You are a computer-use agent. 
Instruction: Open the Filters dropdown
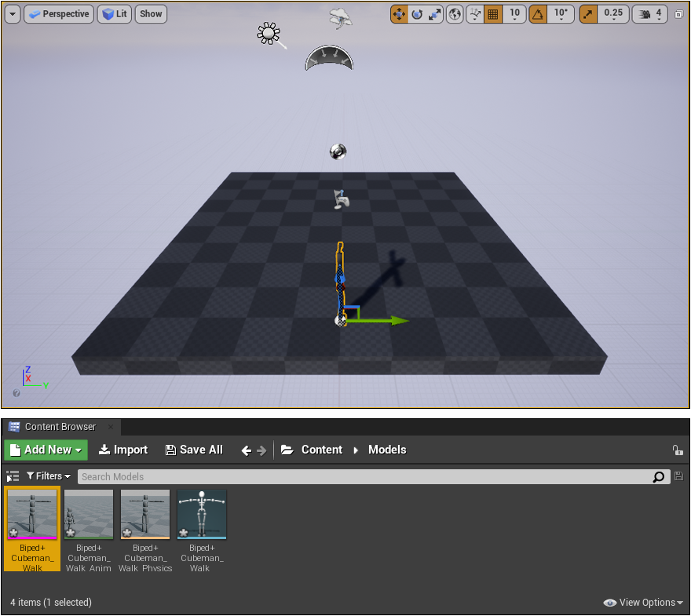pyautogui.click(x=49, y=476)
